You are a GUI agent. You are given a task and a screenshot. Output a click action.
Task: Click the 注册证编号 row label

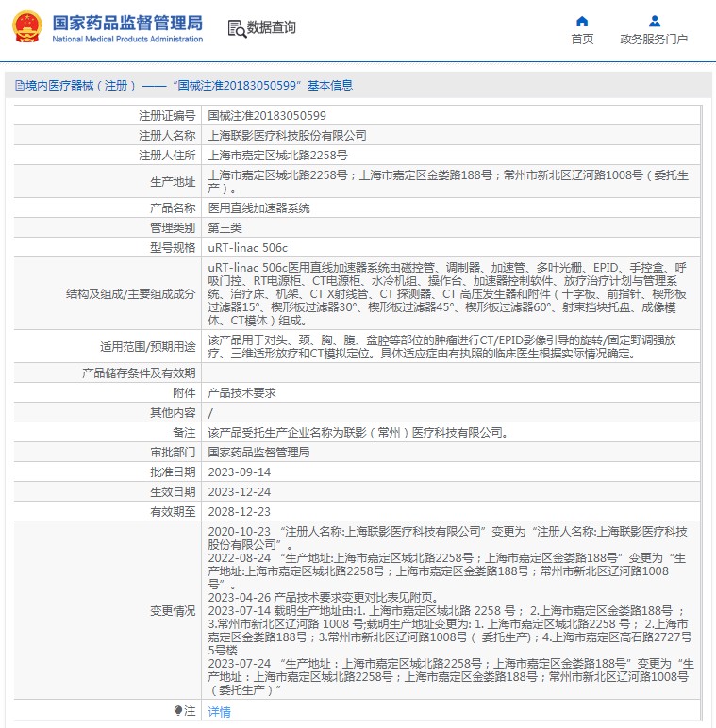tap(167, 116)
